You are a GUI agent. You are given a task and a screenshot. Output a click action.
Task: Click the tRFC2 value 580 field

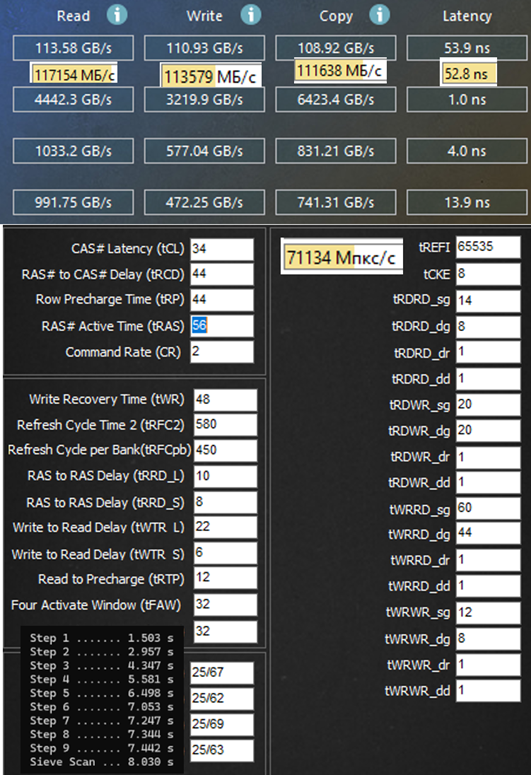[225, 425]
